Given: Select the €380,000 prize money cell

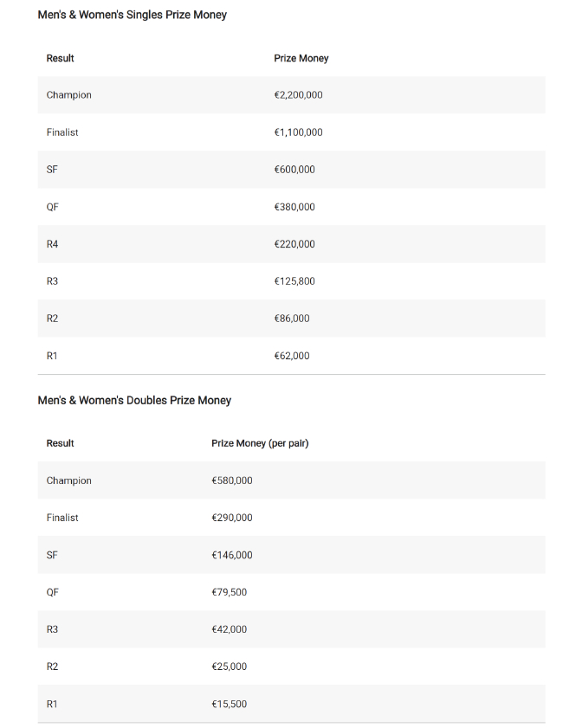Looking at the screenshot, I should (294, 207).
